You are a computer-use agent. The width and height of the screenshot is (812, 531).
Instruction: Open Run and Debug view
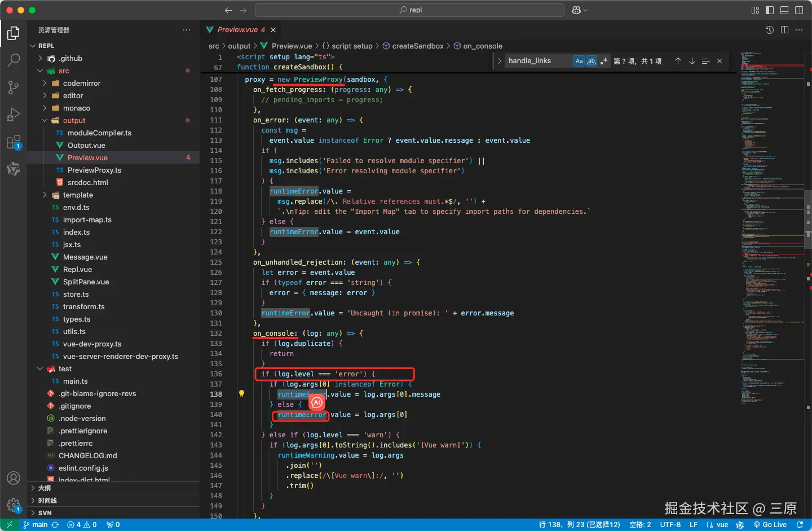(x=14, y=115)
